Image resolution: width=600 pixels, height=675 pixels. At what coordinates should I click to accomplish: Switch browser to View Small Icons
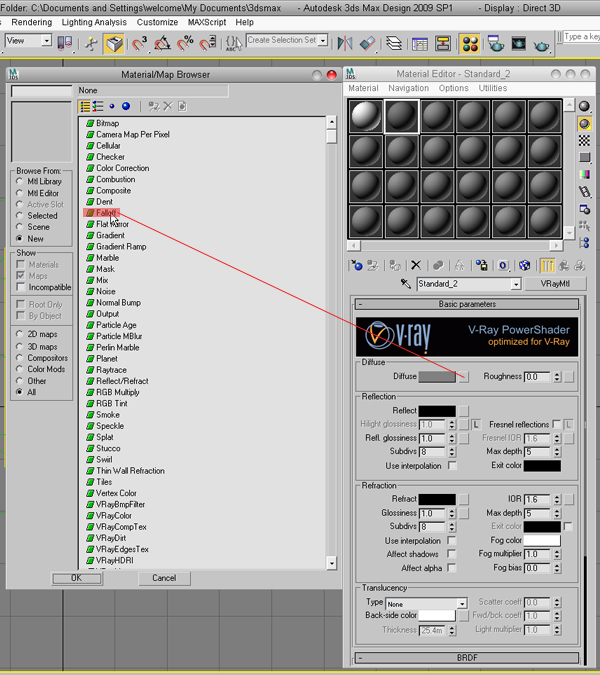pos(112,106)
